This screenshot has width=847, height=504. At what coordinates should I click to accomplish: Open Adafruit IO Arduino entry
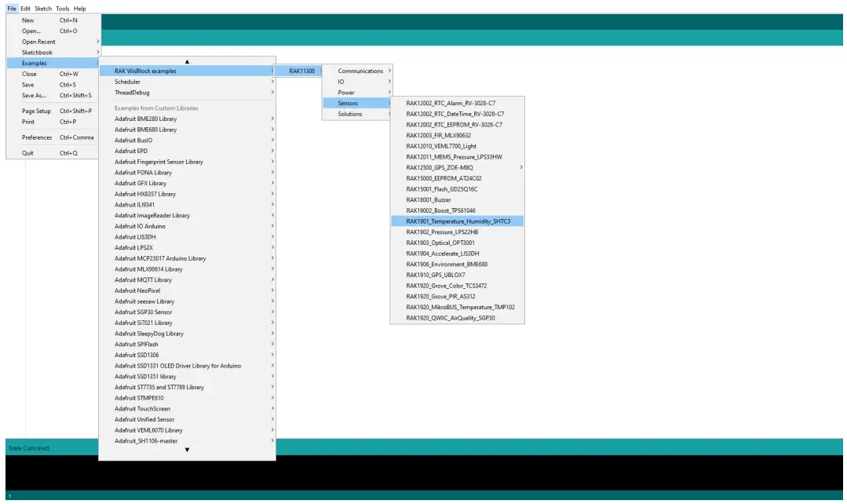coord(187,226)
